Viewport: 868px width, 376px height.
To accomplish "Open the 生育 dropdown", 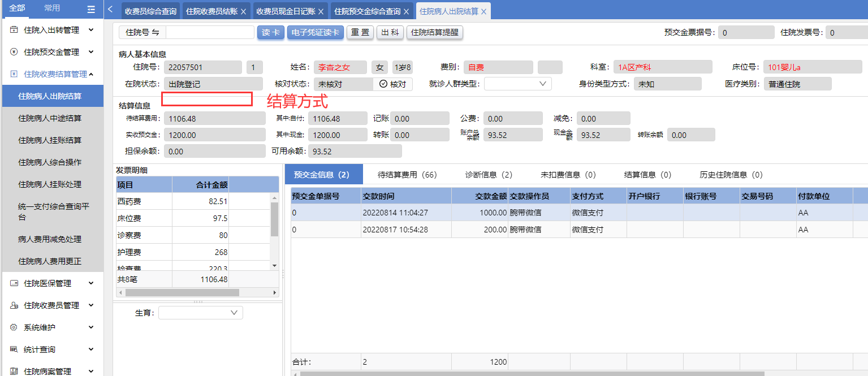I will [x=201, y=313].
